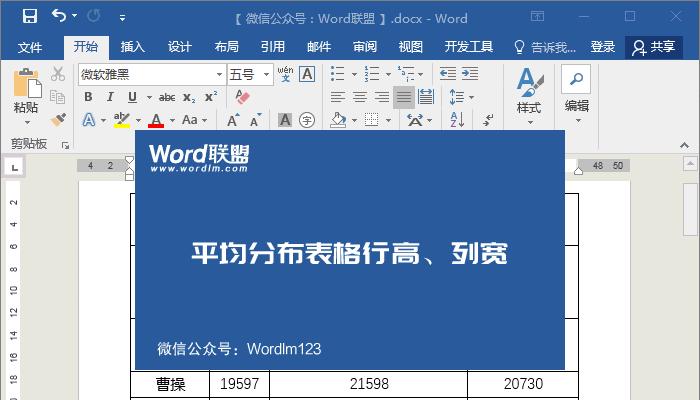Toggle Bold formatting
Screen dimensions: 700x400
click(x=88, y=97)
